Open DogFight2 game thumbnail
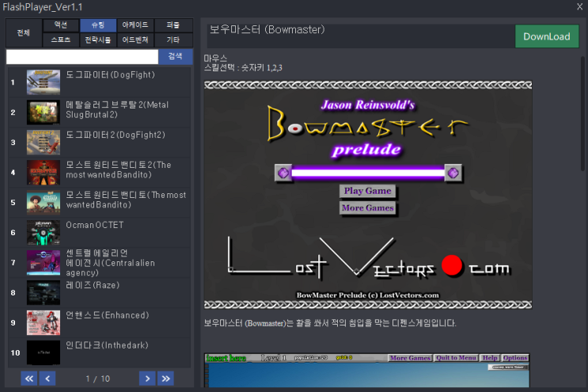 tap(43, 143)
